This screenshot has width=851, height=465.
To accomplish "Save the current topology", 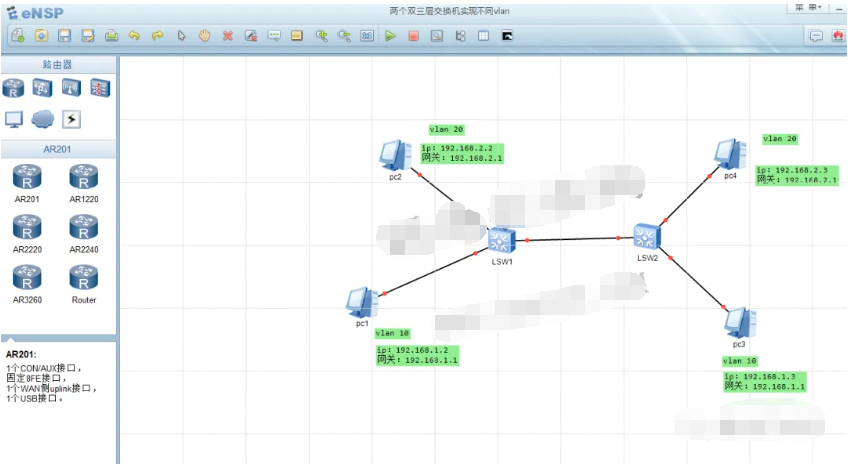I will point(65,36).
